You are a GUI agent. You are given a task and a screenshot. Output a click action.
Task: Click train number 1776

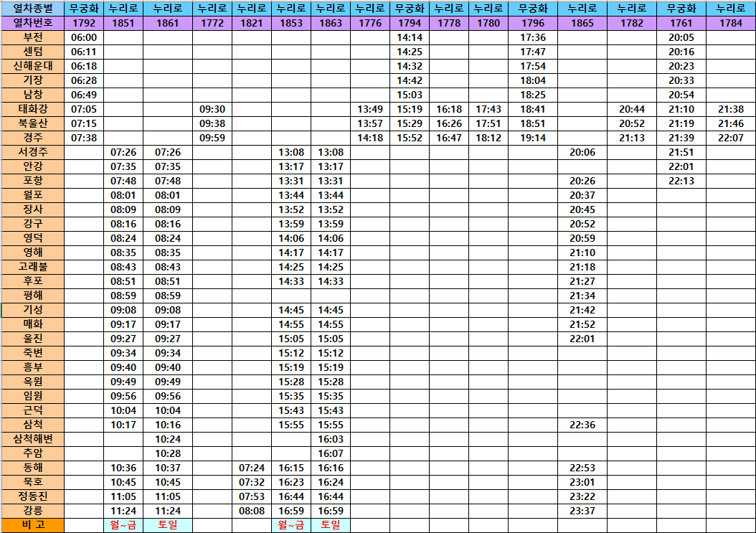(x=370, y=23)
